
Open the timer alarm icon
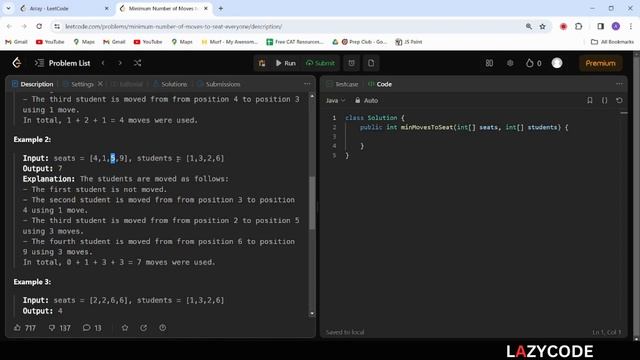[351, 63]
